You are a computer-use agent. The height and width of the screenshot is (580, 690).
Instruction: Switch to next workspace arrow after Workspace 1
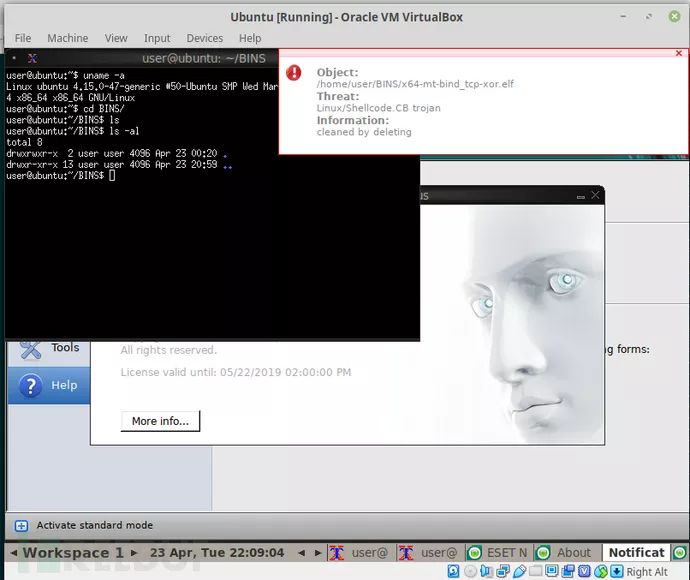click(134, 553)
